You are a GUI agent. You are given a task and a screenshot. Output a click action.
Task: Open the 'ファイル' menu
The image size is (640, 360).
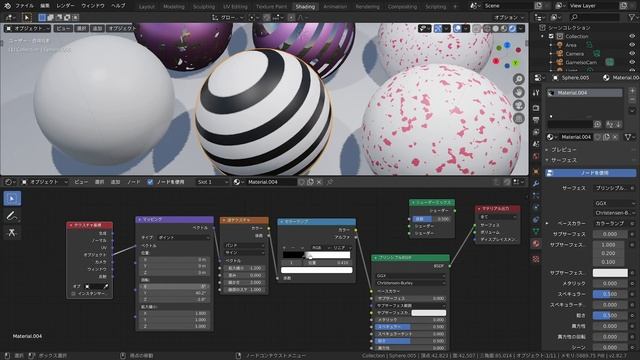24,6
